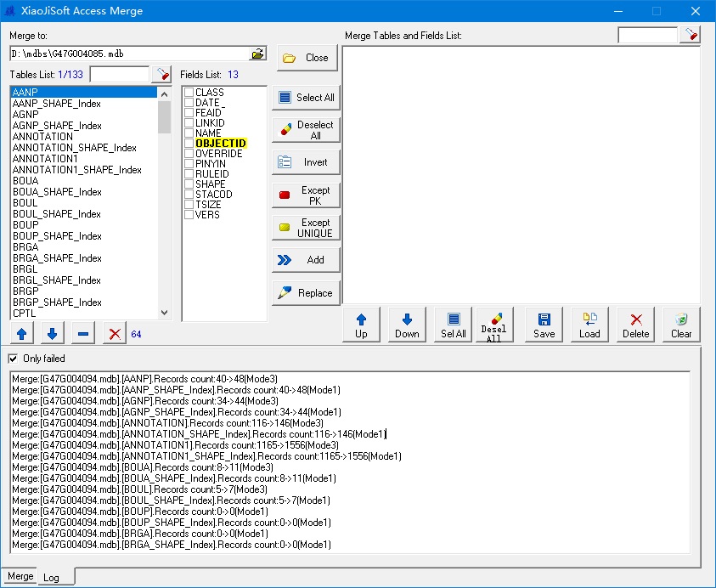The height and width of the screenshot is (588, 716).
Task: Select the BOUL_SHAPE_Index table row
Action: (83, 214)
